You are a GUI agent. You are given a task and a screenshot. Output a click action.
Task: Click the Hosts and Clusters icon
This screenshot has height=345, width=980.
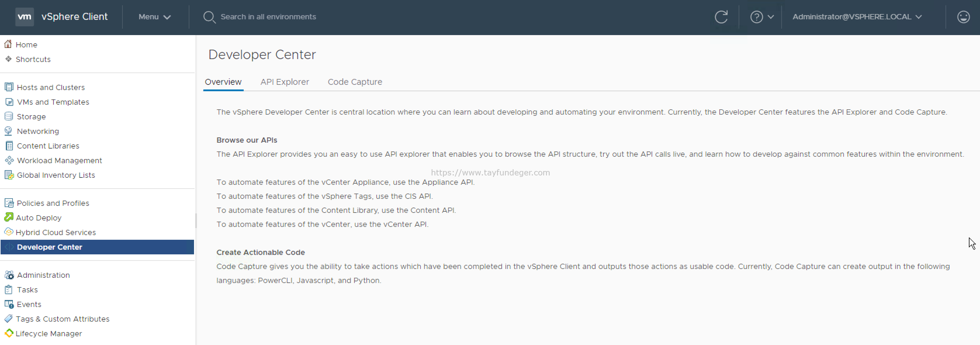coord(9,87)
